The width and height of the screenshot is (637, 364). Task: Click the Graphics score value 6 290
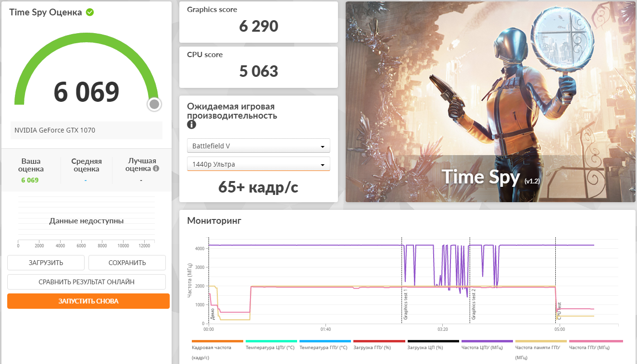[259, 26]
